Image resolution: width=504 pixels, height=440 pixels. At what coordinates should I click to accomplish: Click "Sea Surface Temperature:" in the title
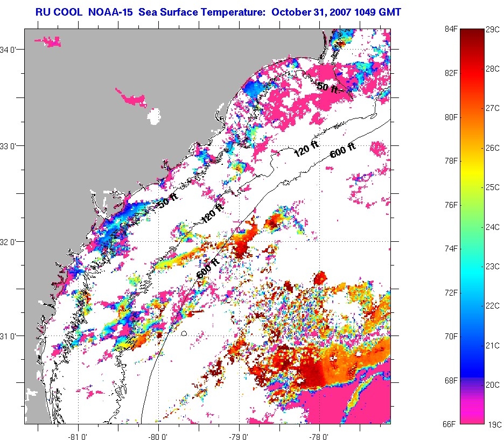202,12
